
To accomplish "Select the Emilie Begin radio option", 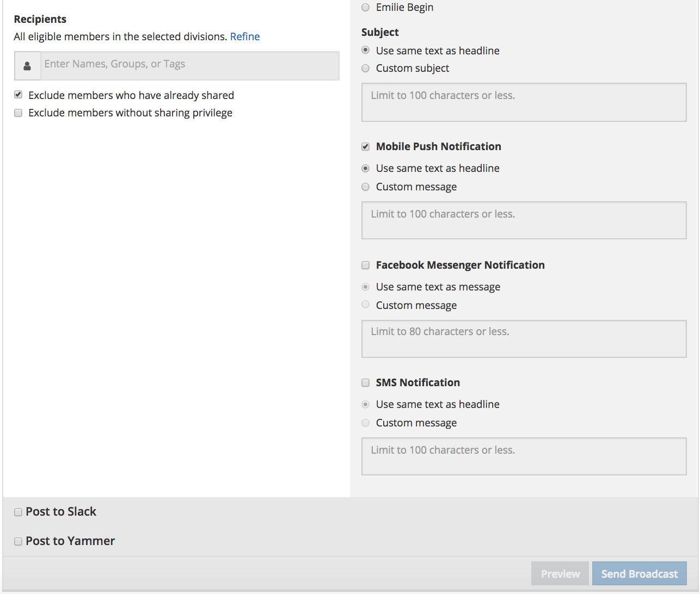I will (x=366, y=8).
